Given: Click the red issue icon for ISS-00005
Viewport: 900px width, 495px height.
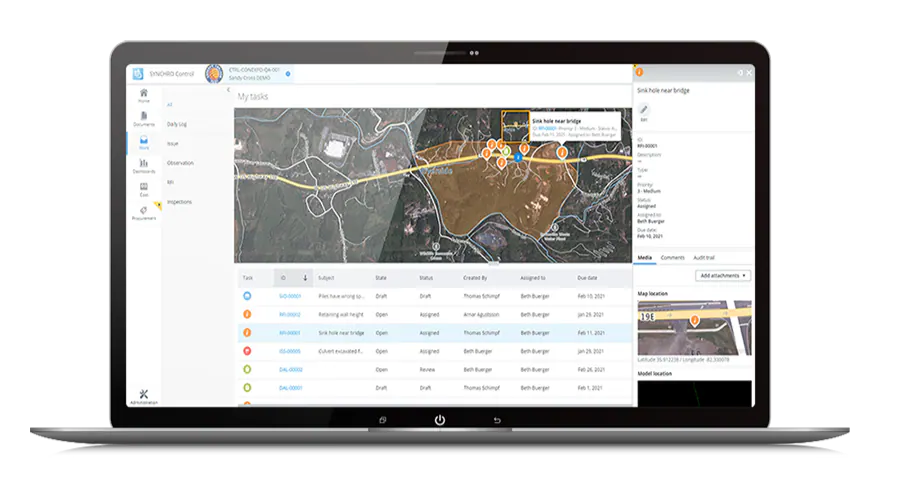Looking at the screenshot, I should 247,351.
